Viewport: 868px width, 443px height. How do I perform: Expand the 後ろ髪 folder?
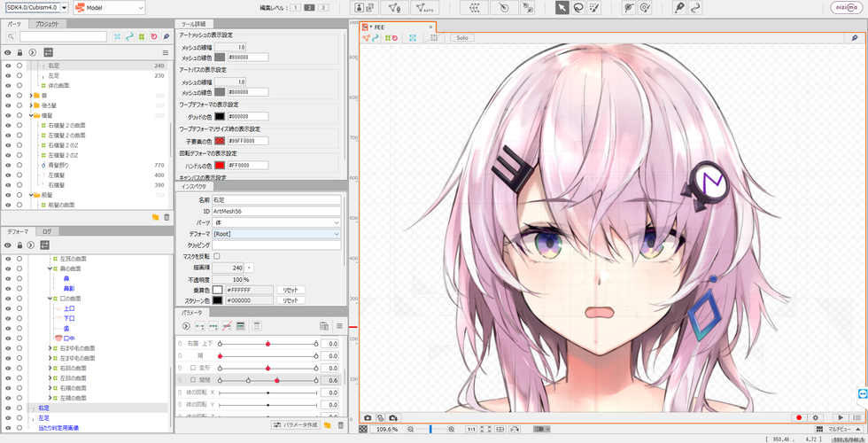(31, 105)
